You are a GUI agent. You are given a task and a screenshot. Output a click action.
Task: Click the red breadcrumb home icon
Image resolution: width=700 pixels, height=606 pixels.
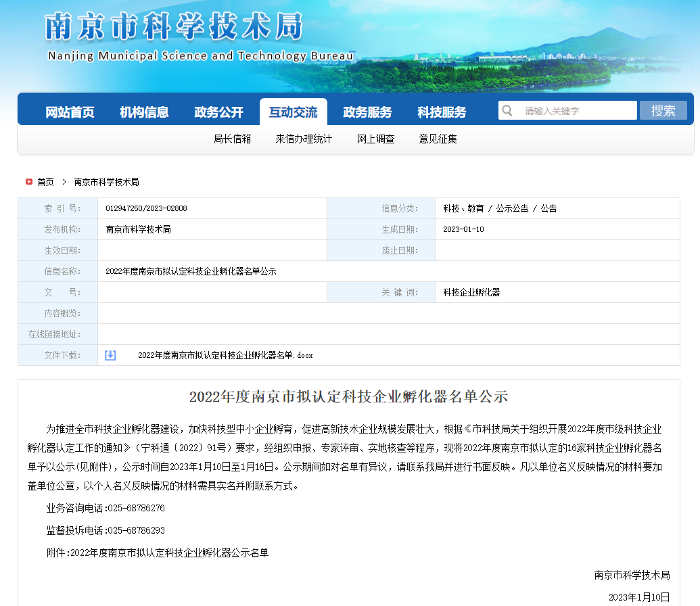click(x=29, y=182)
